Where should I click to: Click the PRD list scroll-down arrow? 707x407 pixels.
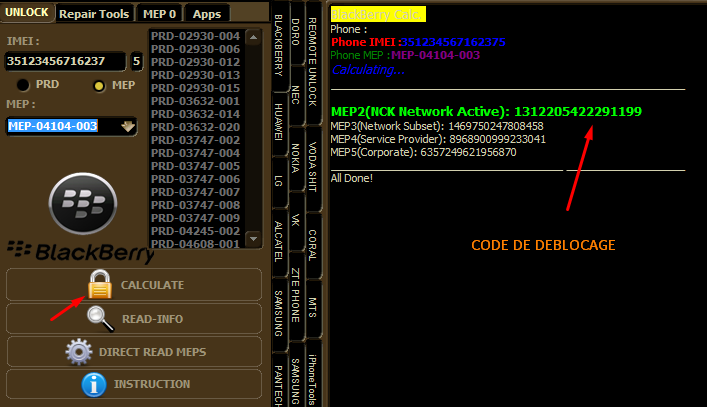coord(253,238)
